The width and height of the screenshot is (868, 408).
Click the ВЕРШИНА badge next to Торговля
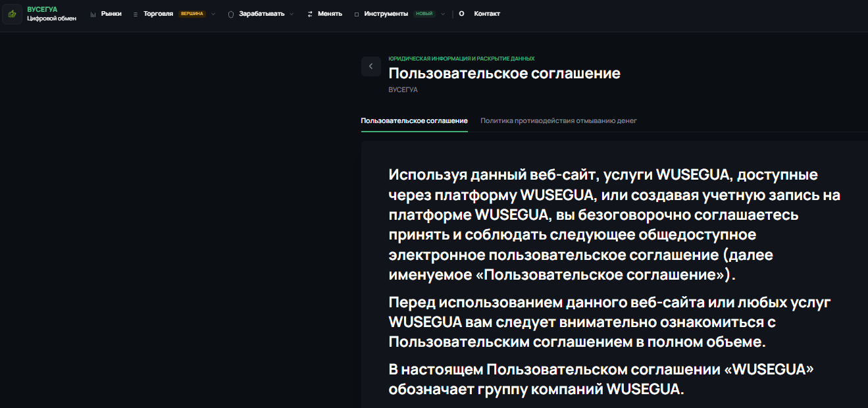pos(191,14)
